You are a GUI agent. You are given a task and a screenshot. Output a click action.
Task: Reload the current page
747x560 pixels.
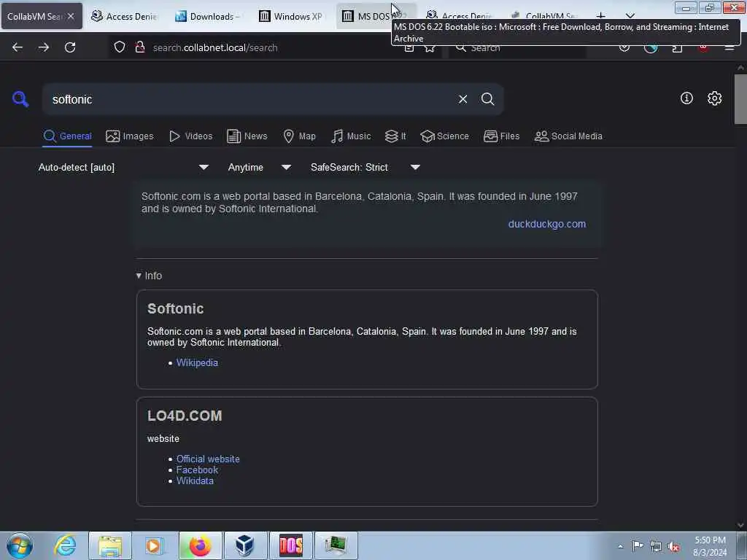point(70,47)
